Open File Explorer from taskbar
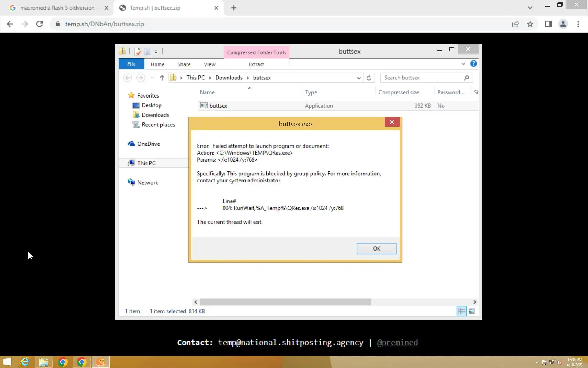 44,362
